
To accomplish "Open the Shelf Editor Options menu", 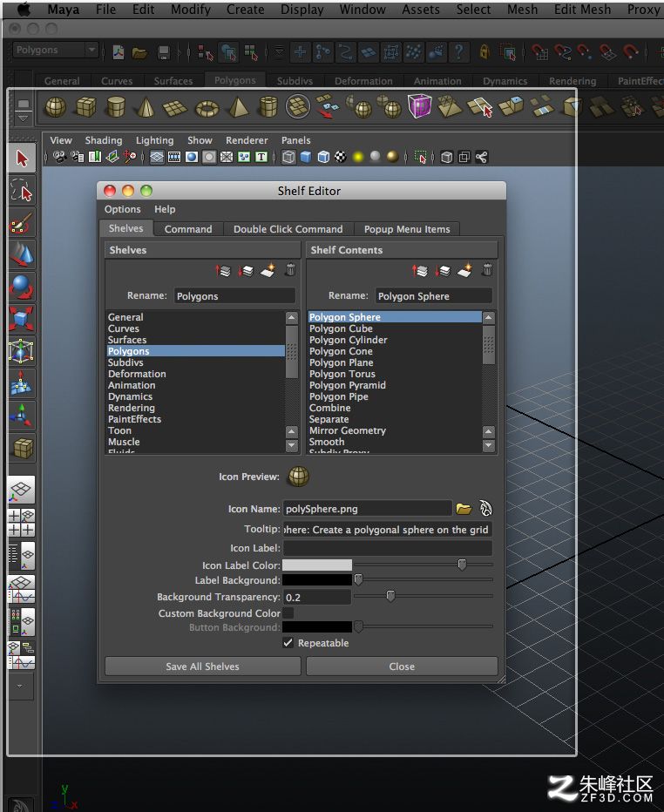I will tap(123, 209).
